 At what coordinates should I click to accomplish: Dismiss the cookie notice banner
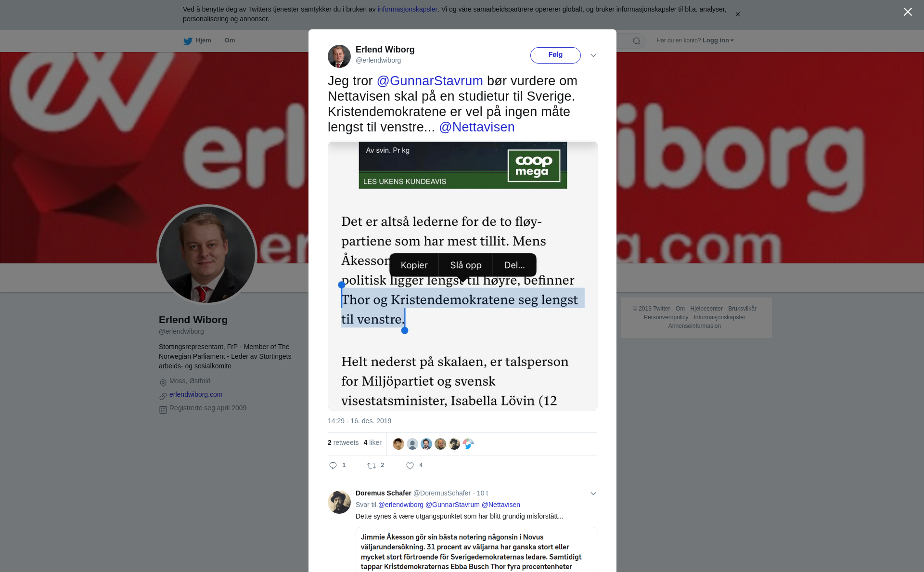737,14
